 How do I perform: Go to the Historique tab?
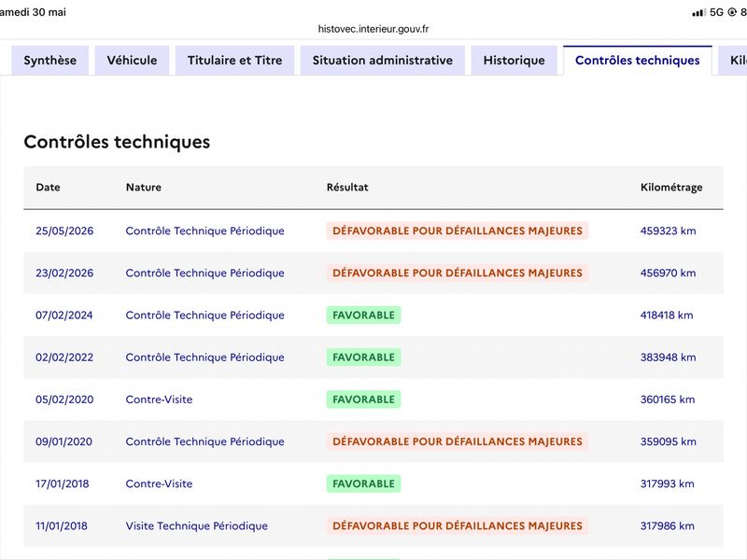(x=514, y=61)
